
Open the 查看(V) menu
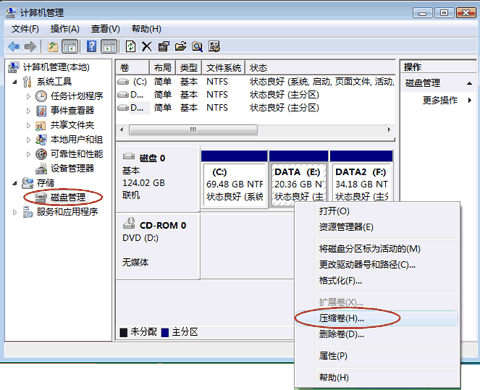click(105, 29)
